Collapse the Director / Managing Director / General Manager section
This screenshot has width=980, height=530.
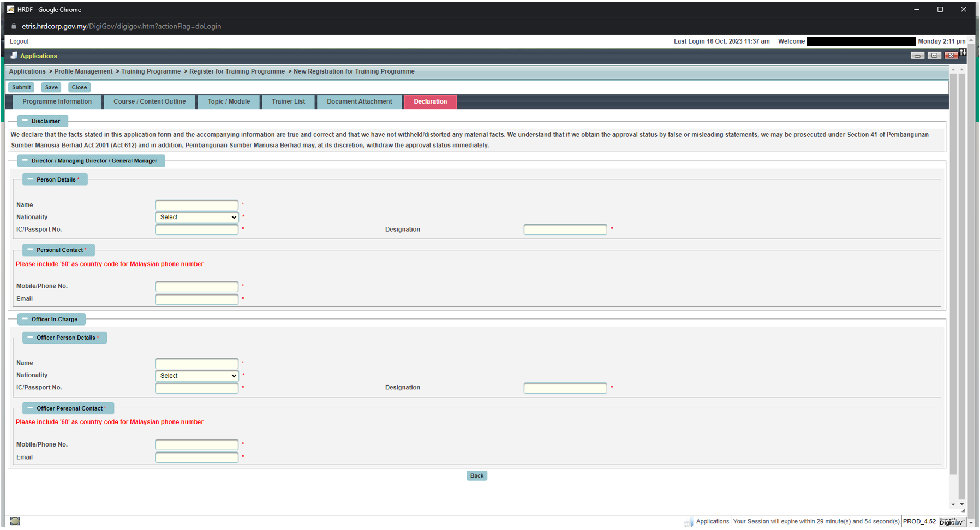(x=25, y=161)
